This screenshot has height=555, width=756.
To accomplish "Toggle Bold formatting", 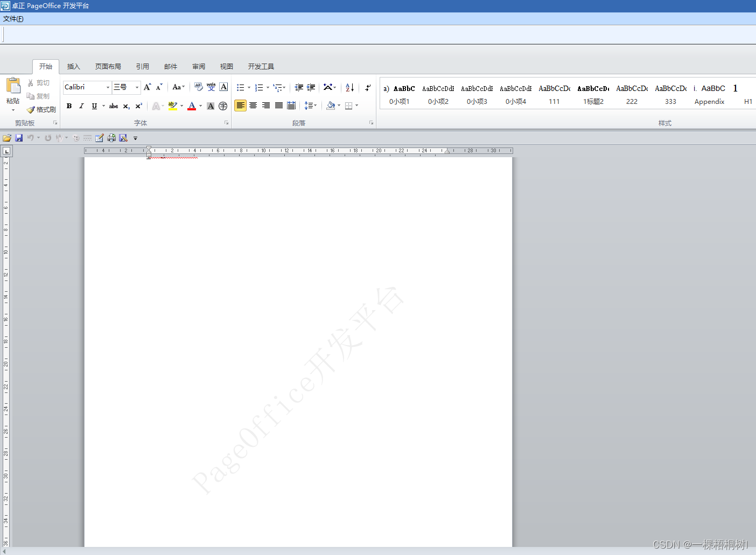I will click(69, 106).
